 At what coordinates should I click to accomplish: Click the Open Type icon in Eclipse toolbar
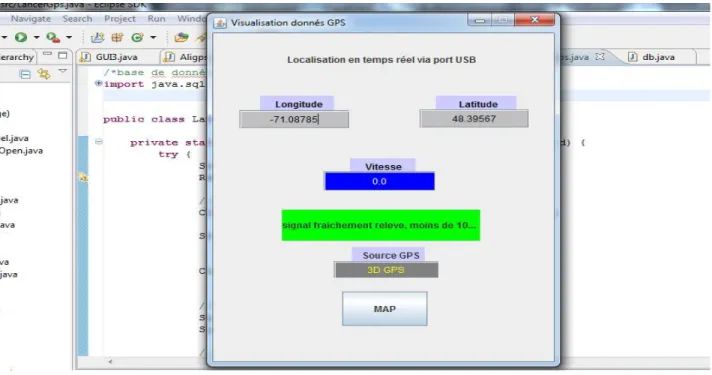pos(181,37)
